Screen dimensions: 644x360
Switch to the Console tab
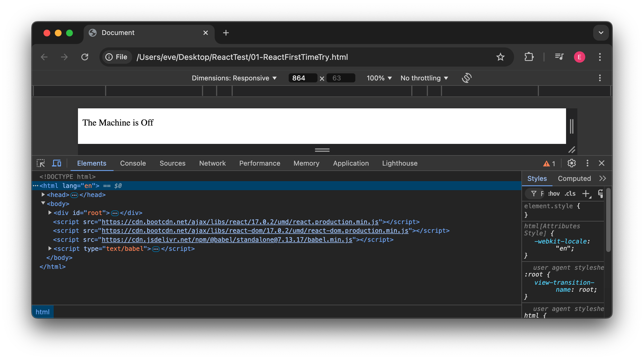[133, 163]
